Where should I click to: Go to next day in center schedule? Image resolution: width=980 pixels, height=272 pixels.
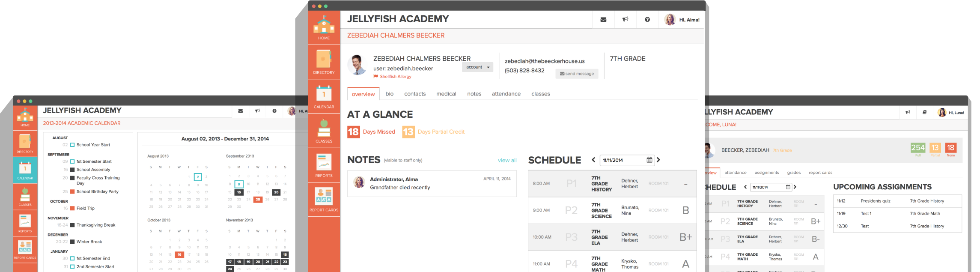pos(658,160)
